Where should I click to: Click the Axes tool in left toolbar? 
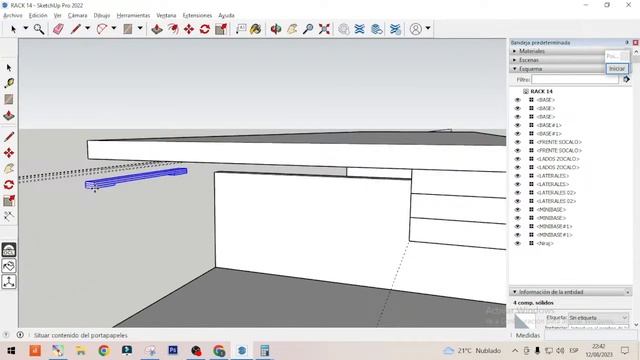pos(9,282)
